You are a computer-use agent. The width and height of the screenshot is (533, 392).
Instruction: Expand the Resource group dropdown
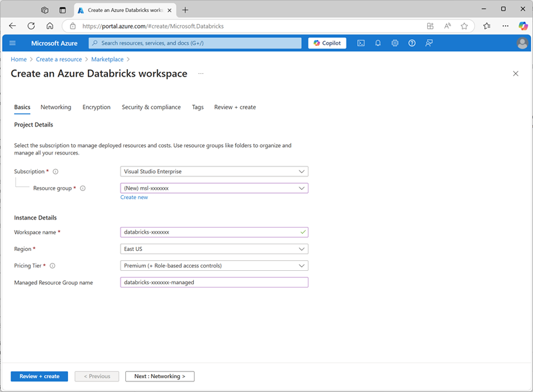(214, 188)
